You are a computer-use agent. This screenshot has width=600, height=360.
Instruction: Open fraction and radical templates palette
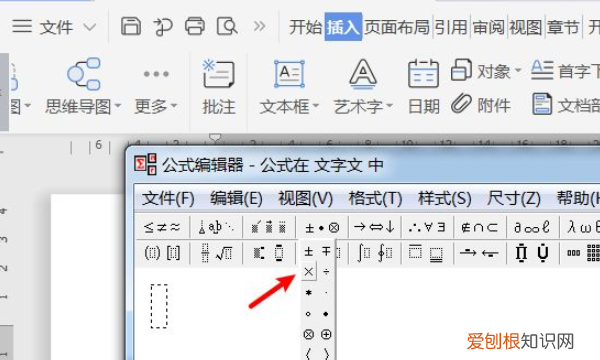click(x=216, y=253)
